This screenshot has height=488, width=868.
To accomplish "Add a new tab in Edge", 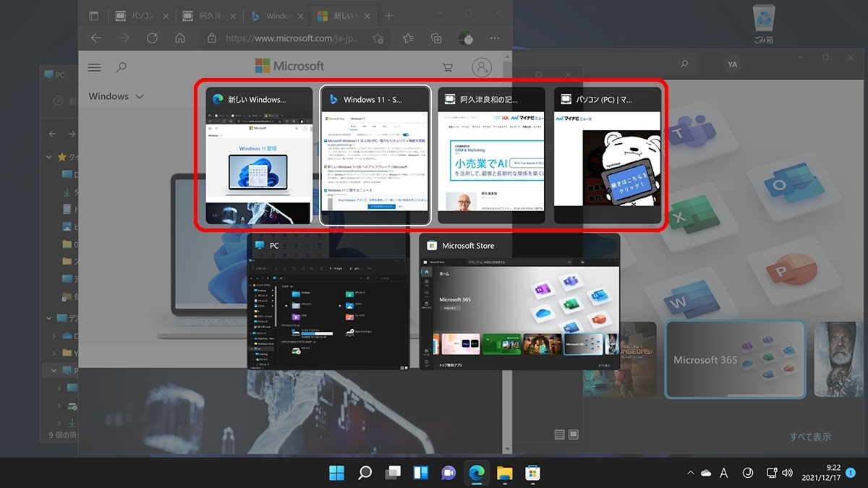I will click(x=389, y=15).
